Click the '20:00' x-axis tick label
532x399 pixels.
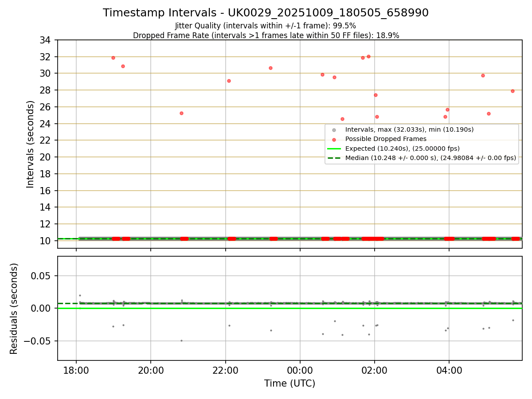click(x=151, y=370)
